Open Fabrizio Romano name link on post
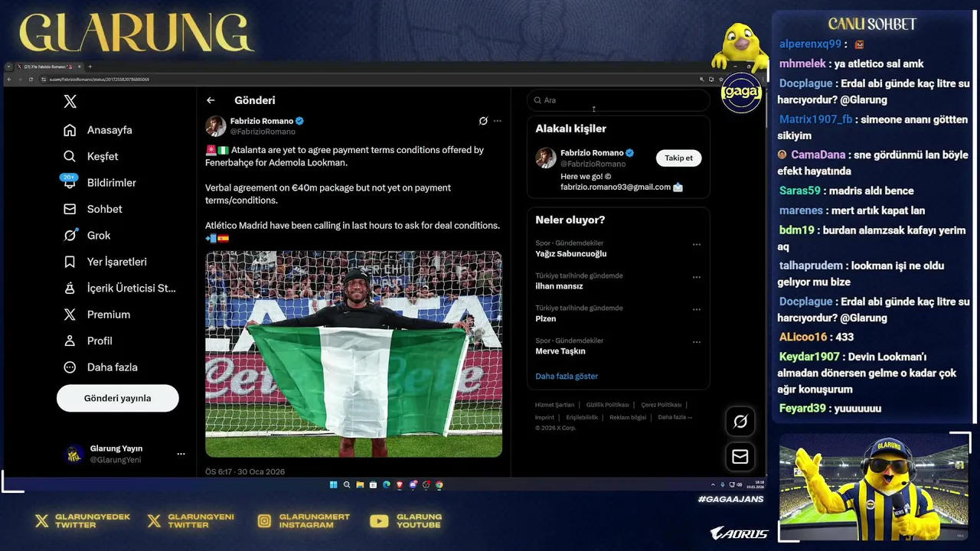Screen dimensions: 980x551 pos(262,121)
